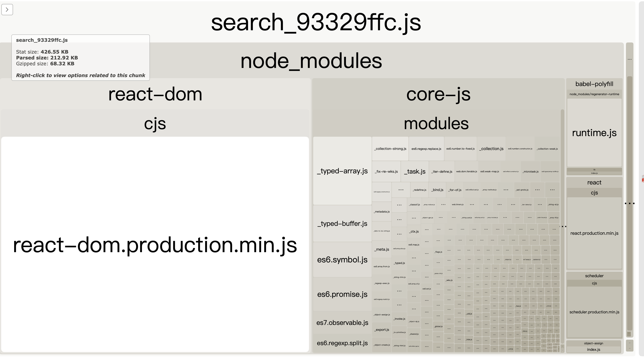
Task: Click the _fix-re-wks.js module
Action: coord(386,171)
